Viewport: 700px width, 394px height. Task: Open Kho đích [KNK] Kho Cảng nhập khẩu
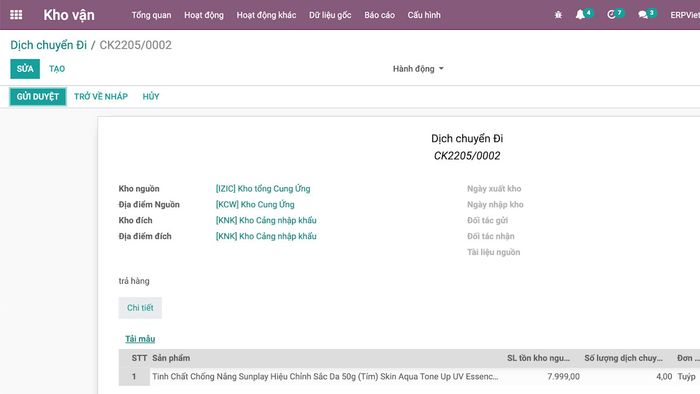[266, 220]
